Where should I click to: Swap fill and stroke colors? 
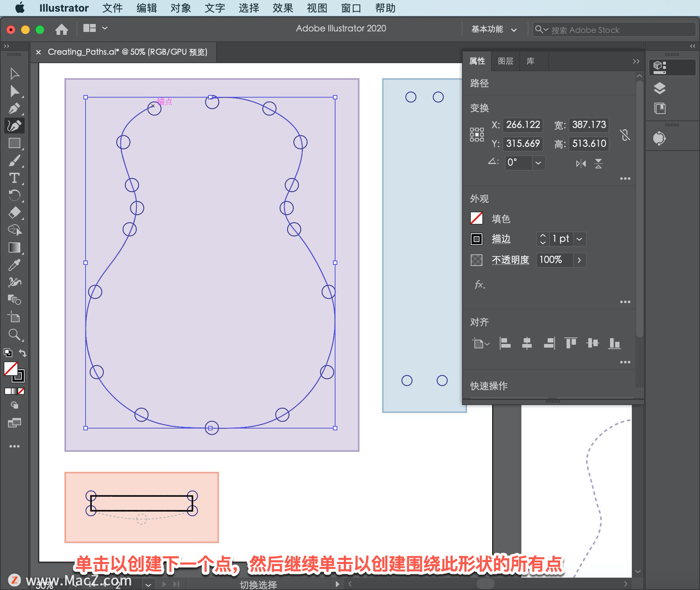coord(23,353)
